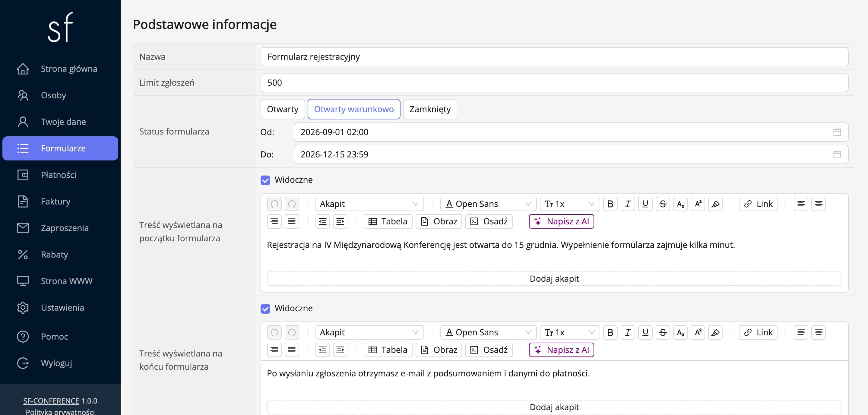
Task: Open Płatności in sidebar
Action: click(60, 175)
